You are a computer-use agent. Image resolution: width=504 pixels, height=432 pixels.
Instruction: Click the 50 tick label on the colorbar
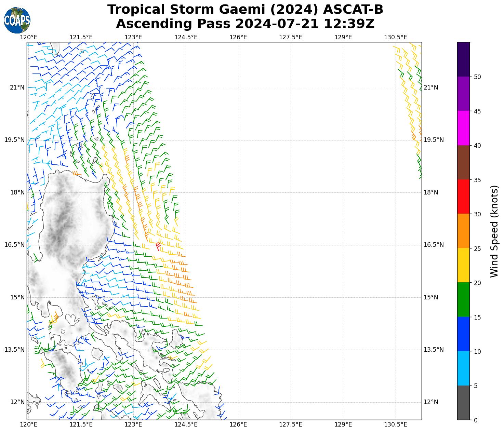pyautogui.click(x=477, y=77)
